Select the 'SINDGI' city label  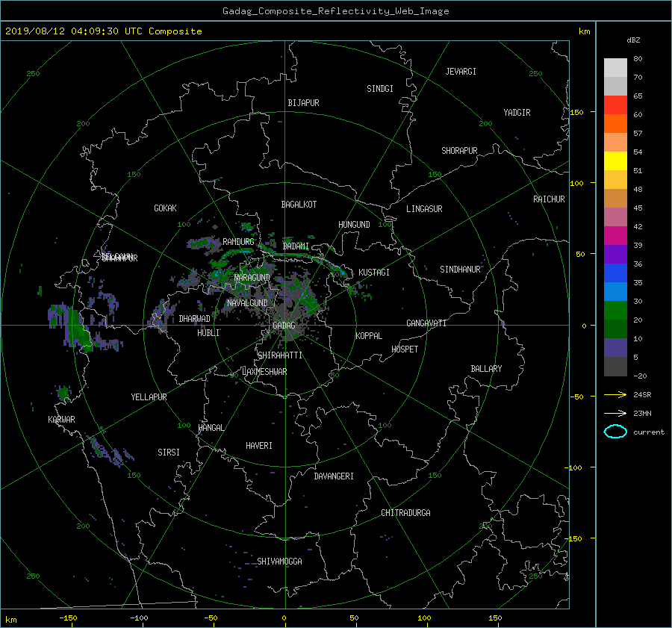pos(380,89)
